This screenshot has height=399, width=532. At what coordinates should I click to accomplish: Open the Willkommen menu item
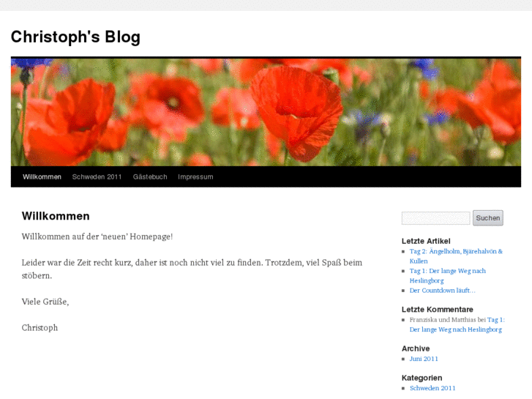[42, 177]
